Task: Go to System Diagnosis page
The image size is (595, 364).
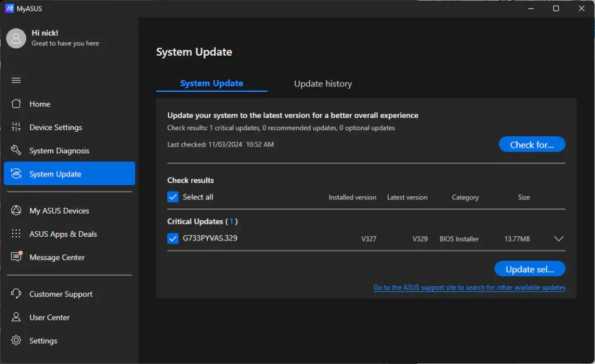Action: pyautogui.click(x=70, y=150)
